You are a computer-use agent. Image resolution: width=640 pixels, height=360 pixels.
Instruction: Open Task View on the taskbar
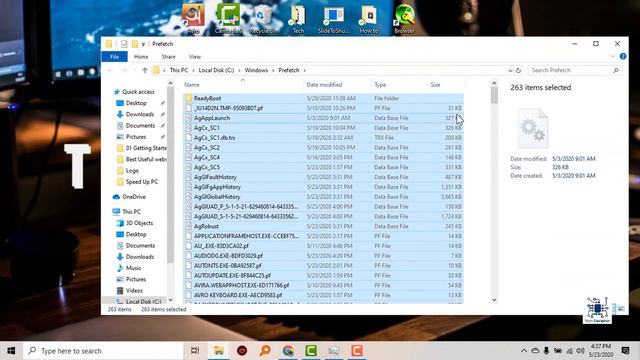click(x=195, y=351)
